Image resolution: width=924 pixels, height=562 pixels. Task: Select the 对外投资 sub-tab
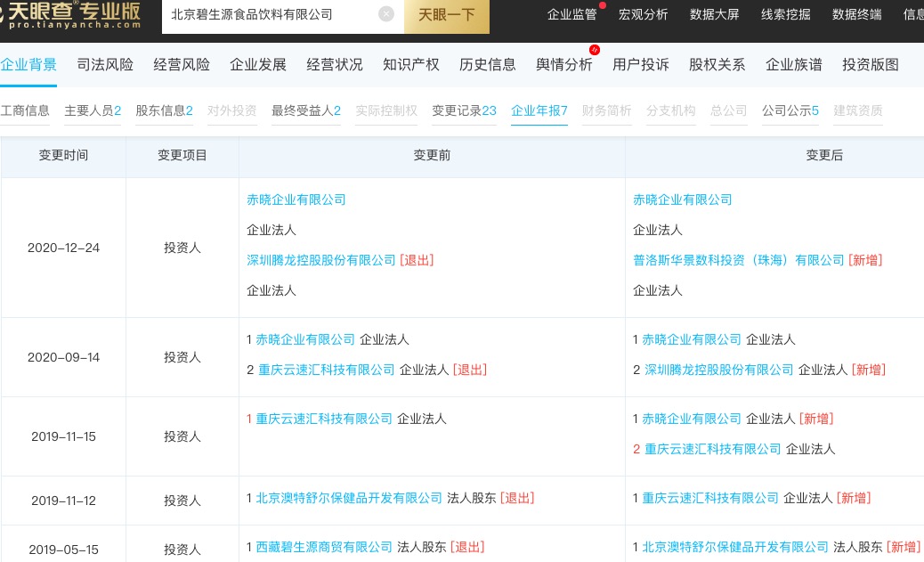[232, 110]
